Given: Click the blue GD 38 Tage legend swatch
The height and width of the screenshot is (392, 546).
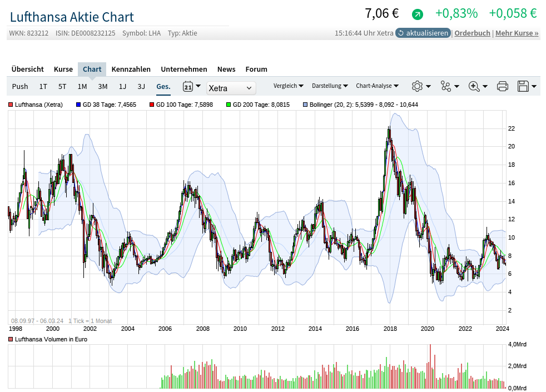Looking at the screenshot, I should click(78, 105).
